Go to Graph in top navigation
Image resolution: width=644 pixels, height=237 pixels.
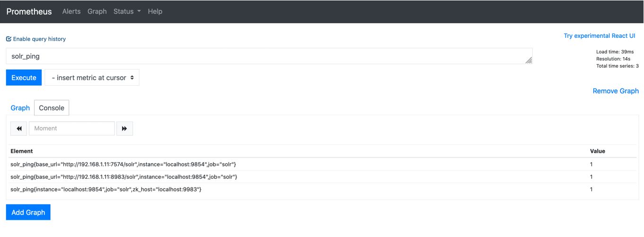point(97,11)
